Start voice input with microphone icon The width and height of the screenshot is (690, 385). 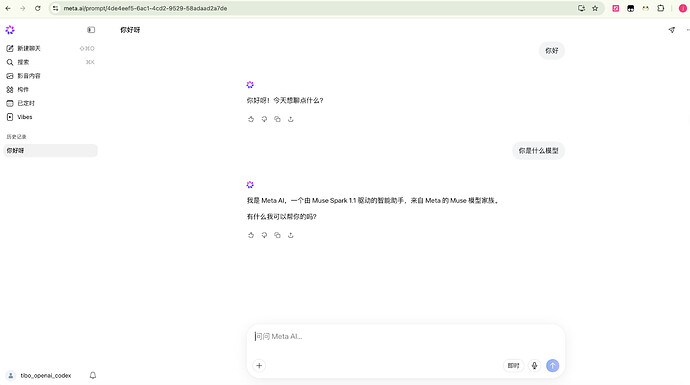pos(534,366)
